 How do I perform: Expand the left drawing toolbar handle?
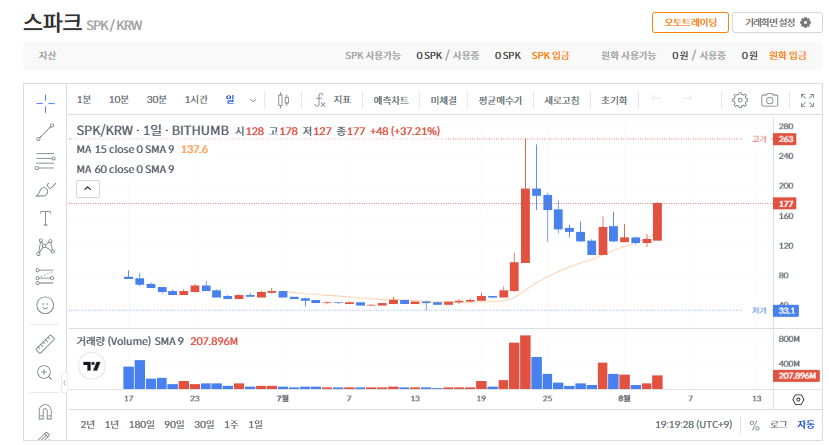[64, 382]
